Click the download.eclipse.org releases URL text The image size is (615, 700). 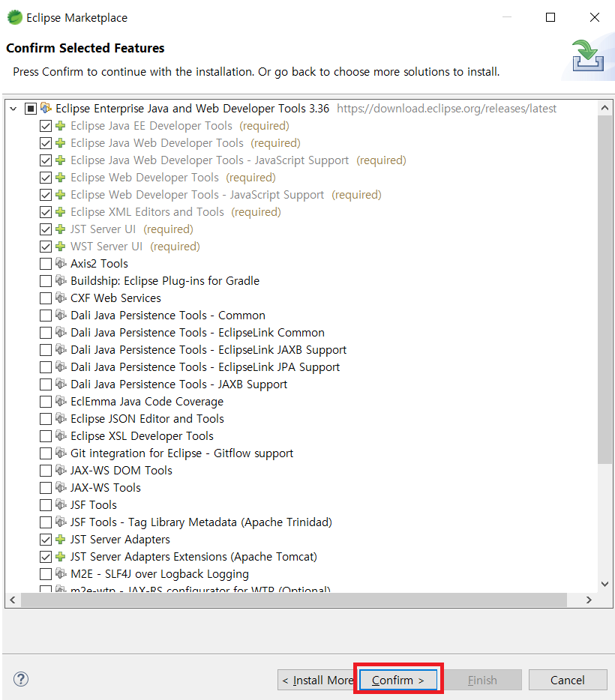tap(446, 109)
